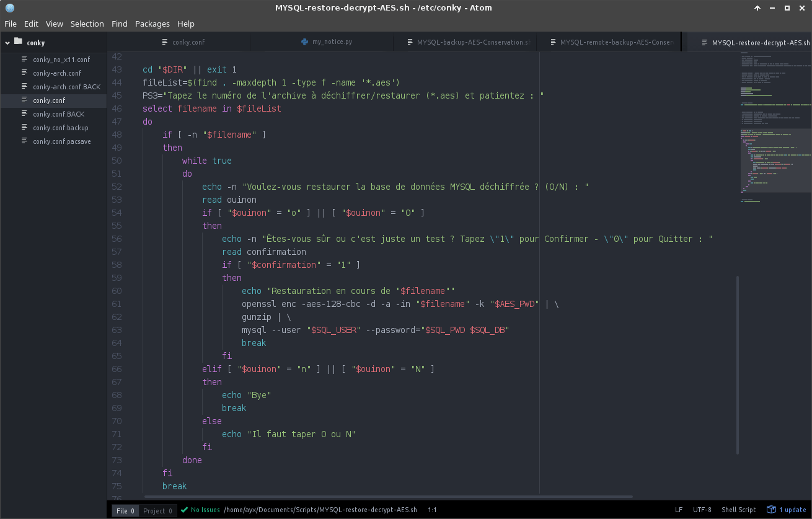Screen dimensions: 812x519
Task: Click the 'echo "Bye"' code line
Action: (x=247, y=395)
